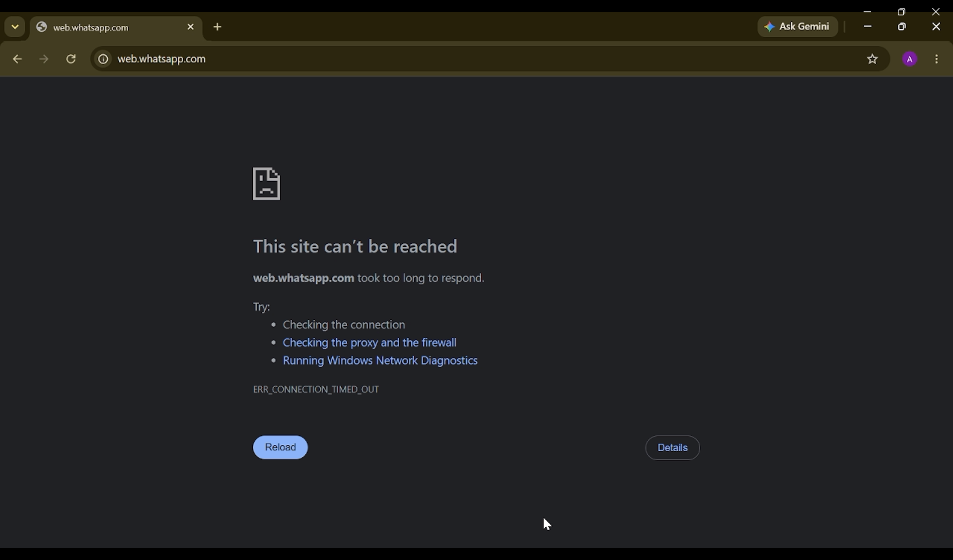Close the Chrome window

(936, 27)
